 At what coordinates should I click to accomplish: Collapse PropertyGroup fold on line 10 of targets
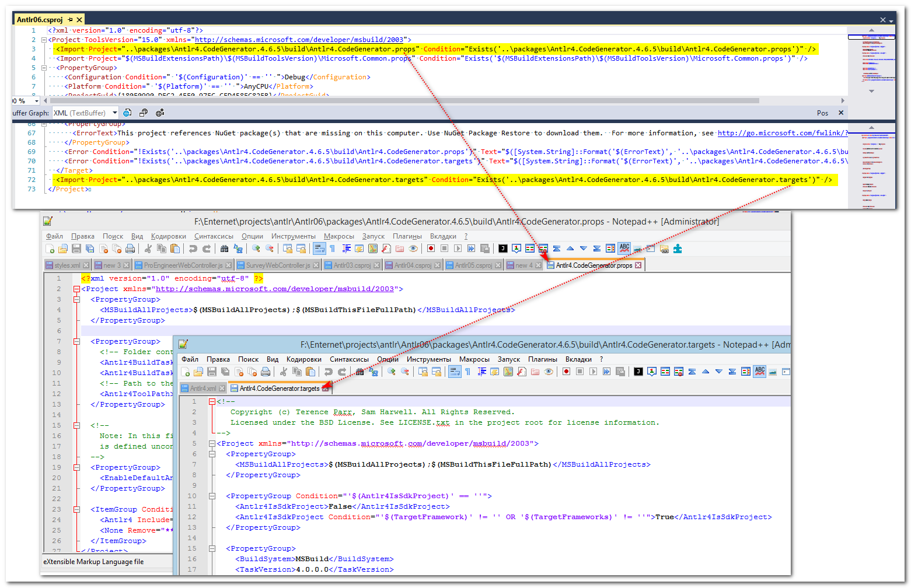tap(212, 496)
